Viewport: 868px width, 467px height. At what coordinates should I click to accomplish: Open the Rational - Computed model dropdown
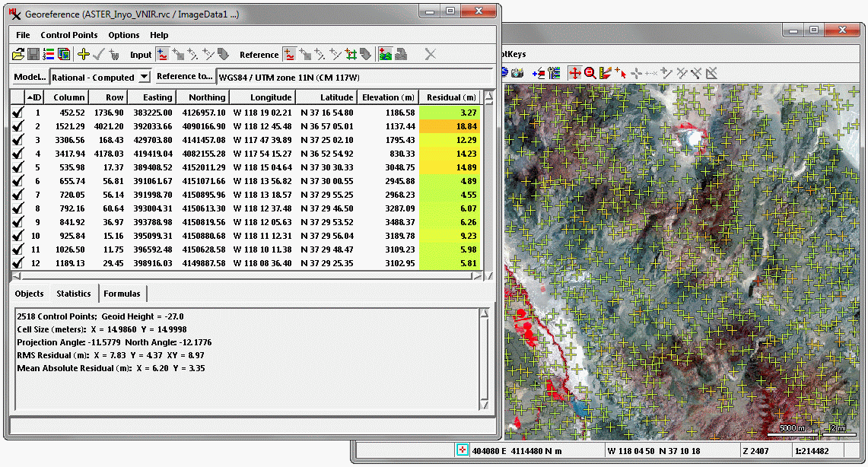point(145,77)
